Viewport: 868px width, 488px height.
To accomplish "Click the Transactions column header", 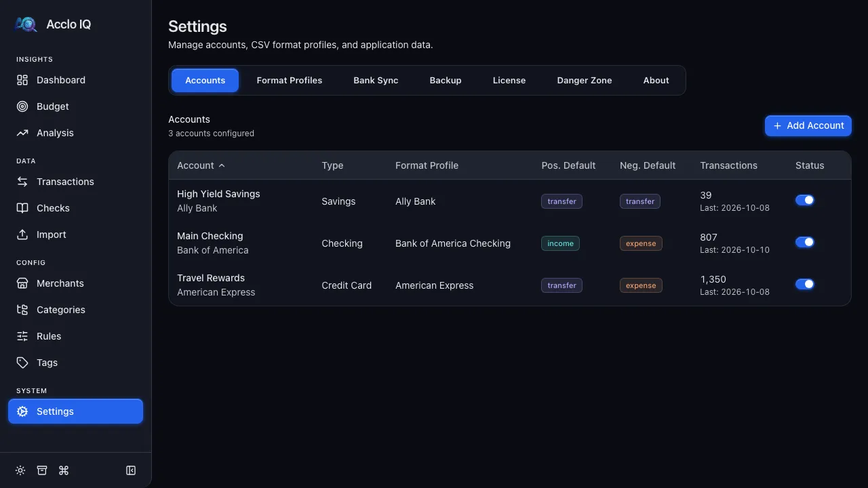I will coord(728,165).
